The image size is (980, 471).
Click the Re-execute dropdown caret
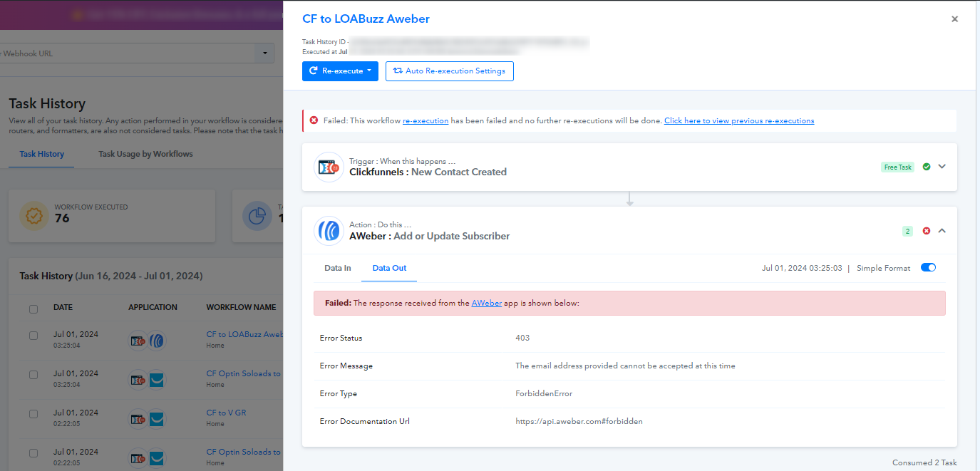click(x=369, y=71)
